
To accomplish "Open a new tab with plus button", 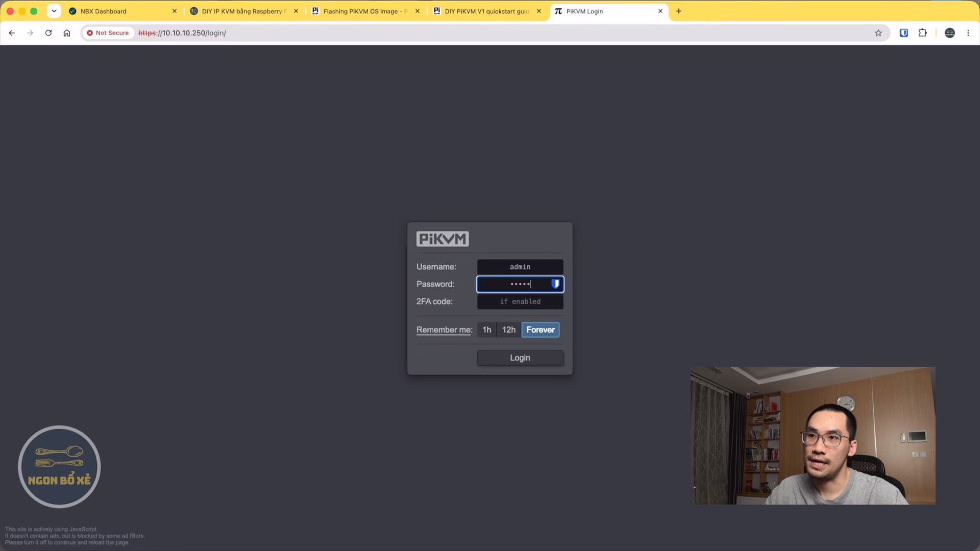I will (x=679, y=11).
